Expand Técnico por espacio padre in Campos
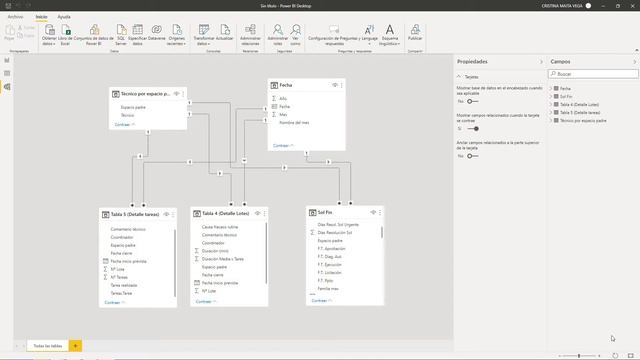The image size is (640, 360). [x=551, y=121]
